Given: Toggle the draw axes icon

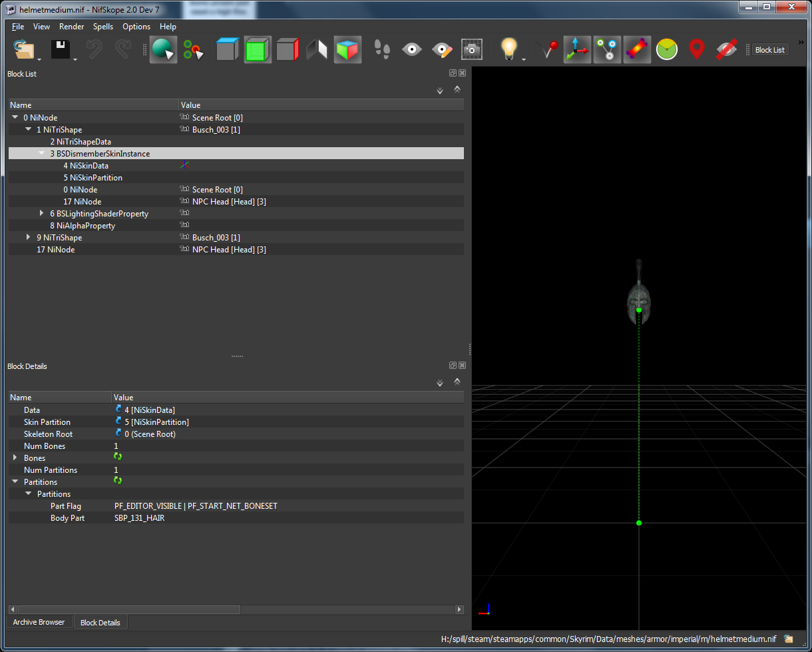Looking at the screenshot, I should [x=577, y=49].
